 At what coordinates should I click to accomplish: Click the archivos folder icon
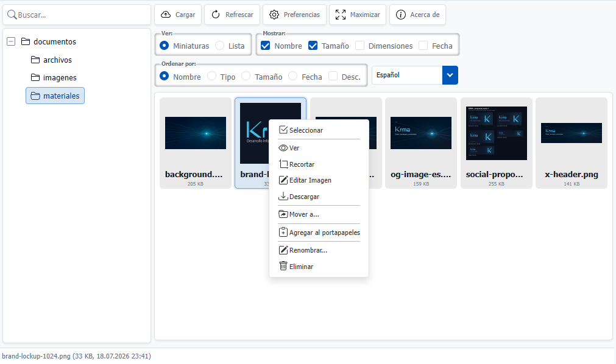(x=35, y=60)
